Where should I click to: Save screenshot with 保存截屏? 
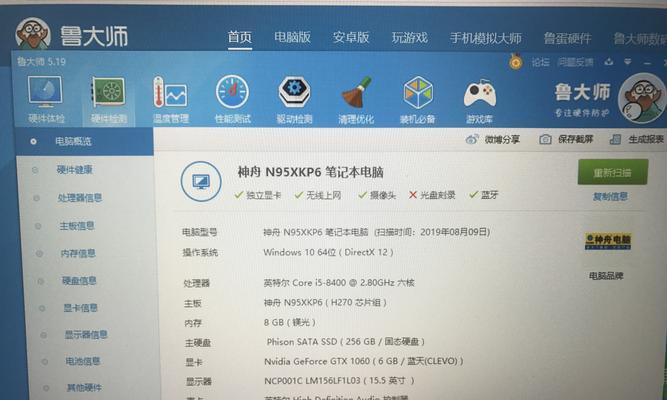tap(566, 139)
